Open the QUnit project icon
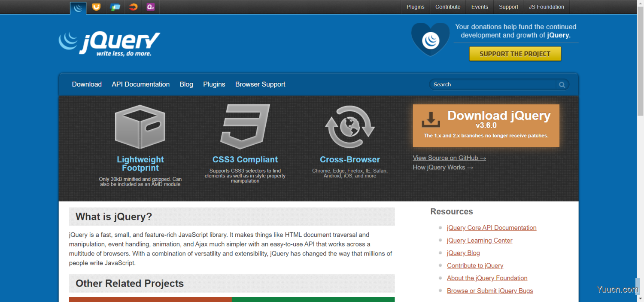The width and height of the screenshot is (644, 302). (x=150, y=7)
